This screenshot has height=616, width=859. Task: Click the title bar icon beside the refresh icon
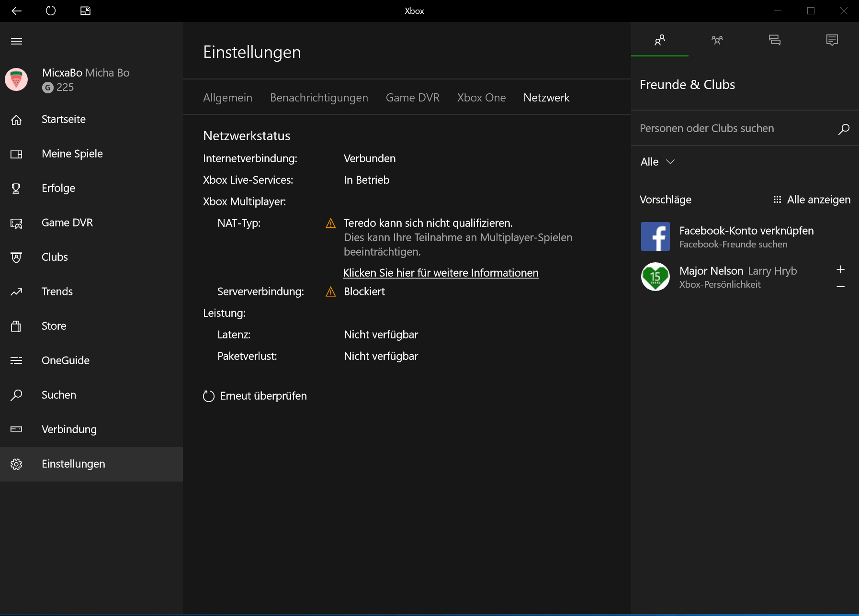(85, 11)
